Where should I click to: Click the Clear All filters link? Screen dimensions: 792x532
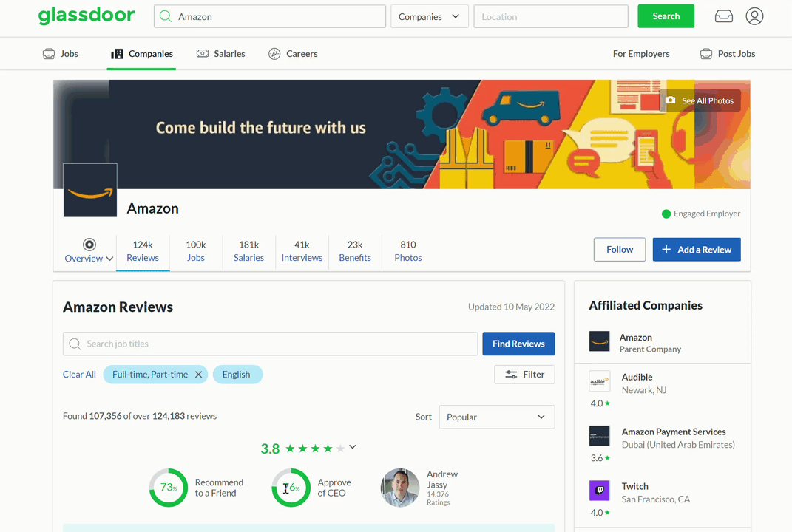click(79, 374)
